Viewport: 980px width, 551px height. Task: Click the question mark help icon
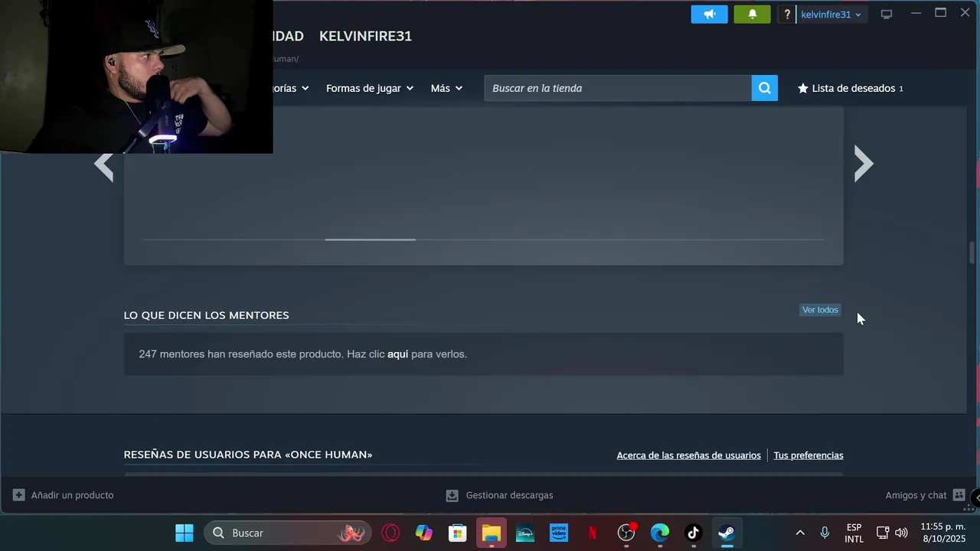(786, 15)
